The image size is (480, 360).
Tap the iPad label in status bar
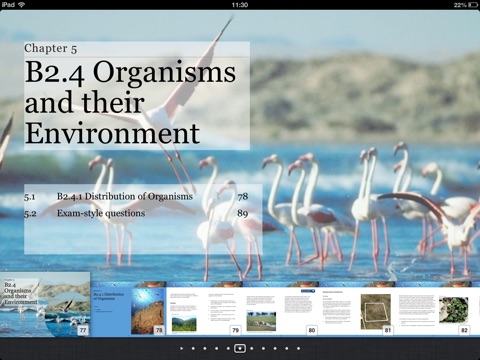pyautogui.click(x=8, y=5)
